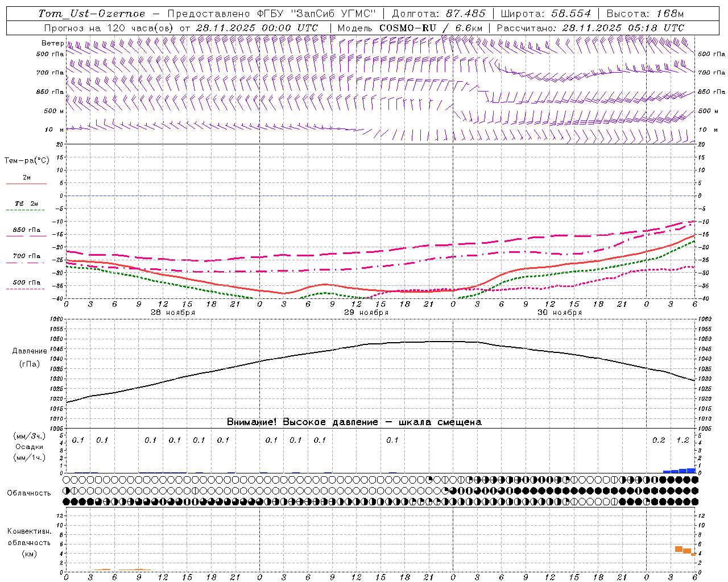Click the 0.2 precipitation value
728x582 pixels.
[x=659, y=440]
